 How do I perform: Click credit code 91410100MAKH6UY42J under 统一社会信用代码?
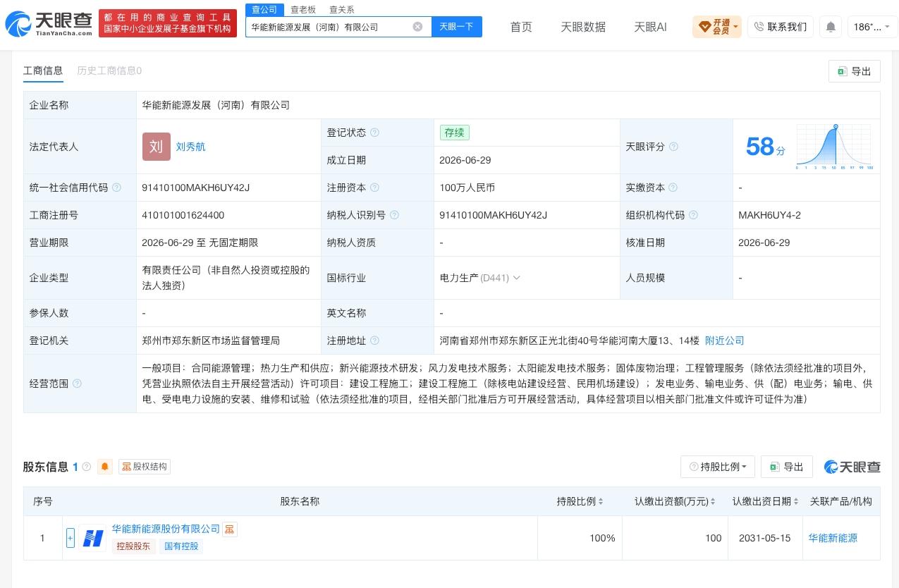(196, 188)
